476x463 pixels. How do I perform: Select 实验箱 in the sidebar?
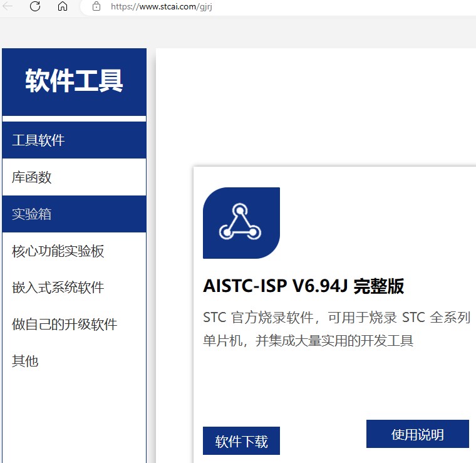tap(74, 214)
